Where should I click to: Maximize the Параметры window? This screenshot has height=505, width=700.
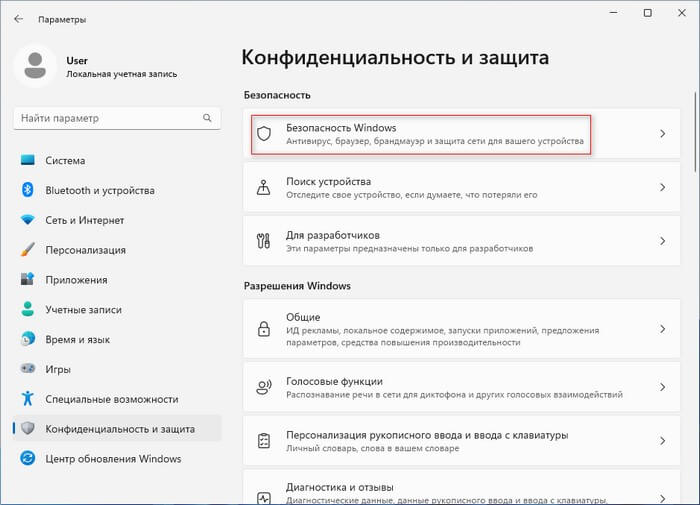click(648, 13)
